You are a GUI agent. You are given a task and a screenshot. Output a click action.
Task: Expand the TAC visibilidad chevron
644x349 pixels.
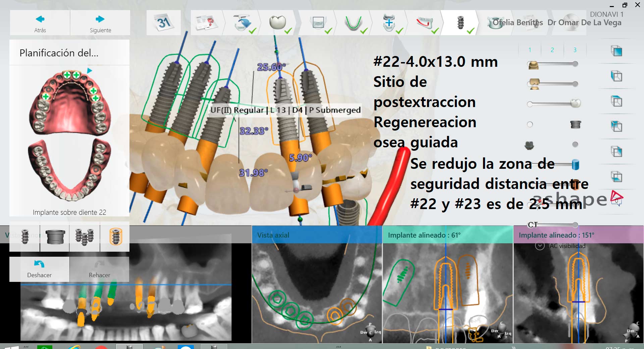[540, 246]
